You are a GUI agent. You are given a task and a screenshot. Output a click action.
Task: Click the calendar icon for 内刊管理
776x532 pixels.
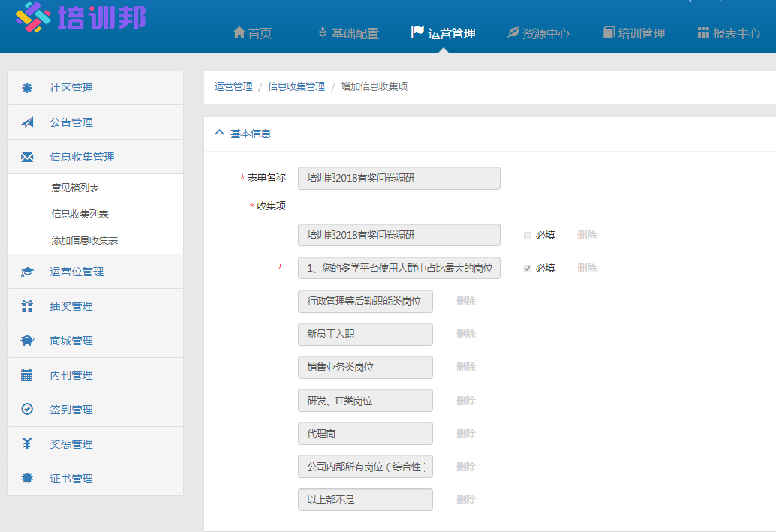(x=27, y=375)
